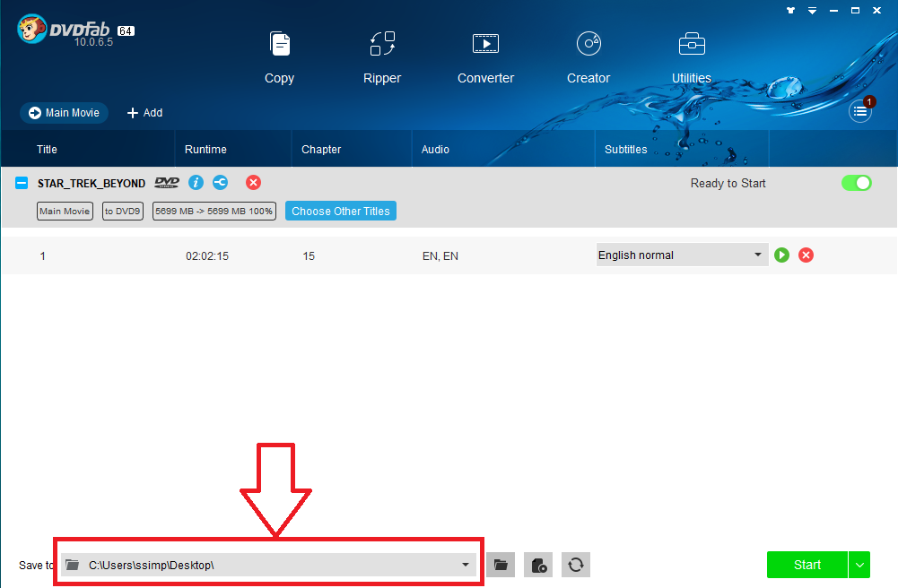Switch to the Creator module

(588, 58)
